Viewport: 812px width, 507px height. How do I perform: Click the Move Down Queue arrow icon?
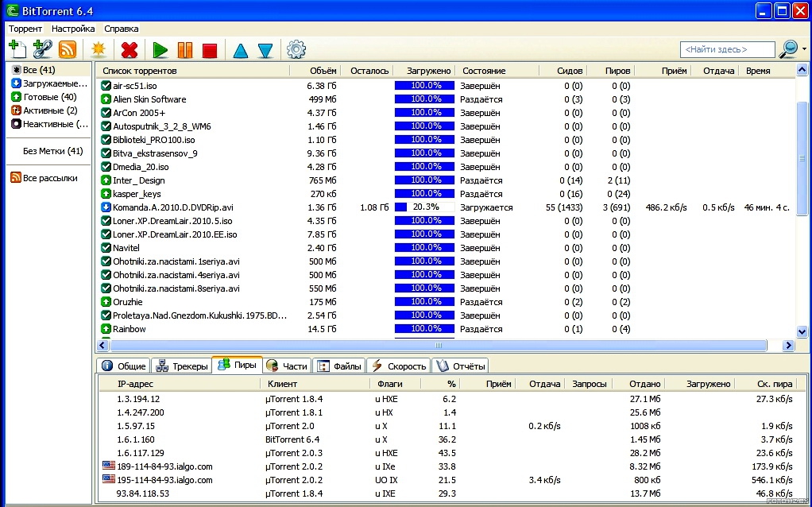tap(265, 50)
